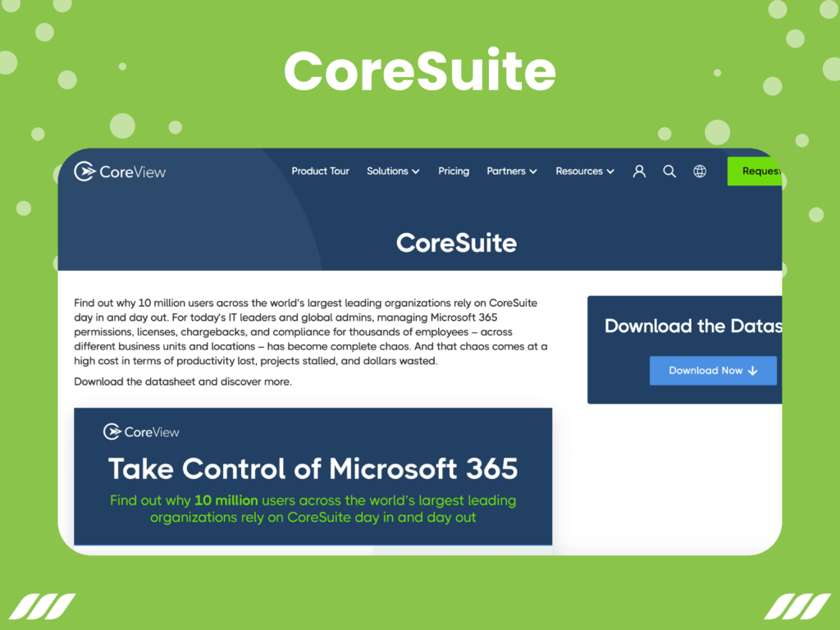Click the 'Download the Datasheet' panel title

[693, 326]
